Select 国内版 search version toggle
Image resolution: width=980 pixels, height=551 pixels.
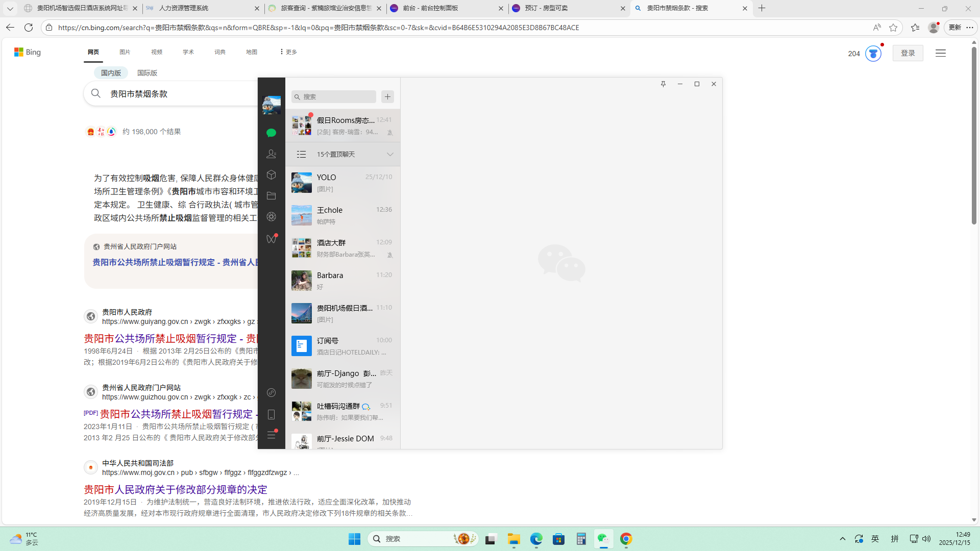coord(111,73)
